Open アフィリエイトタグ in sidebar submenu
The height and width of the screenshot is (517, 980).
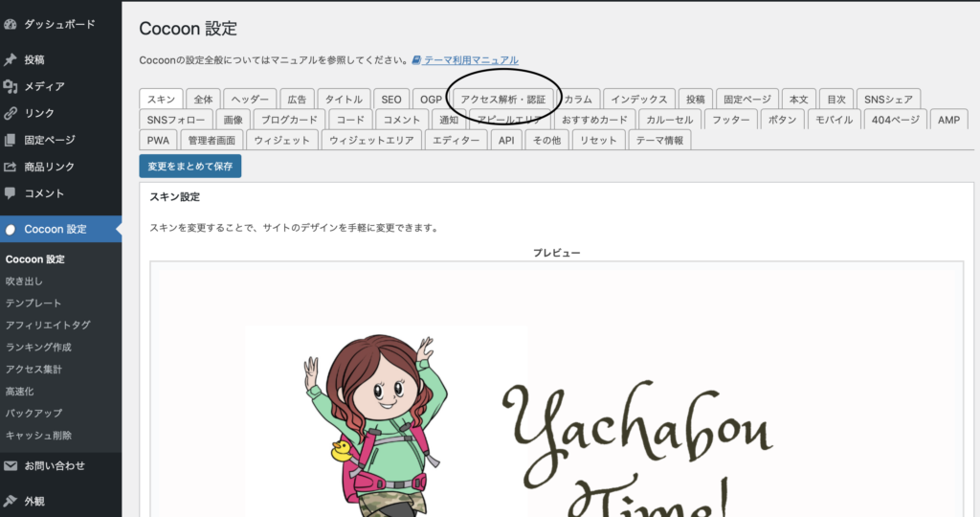point(48,326)
